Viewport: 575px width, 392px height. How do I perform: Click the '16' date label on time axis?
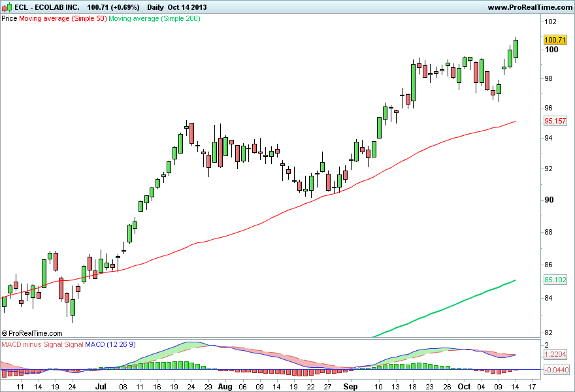157,387
